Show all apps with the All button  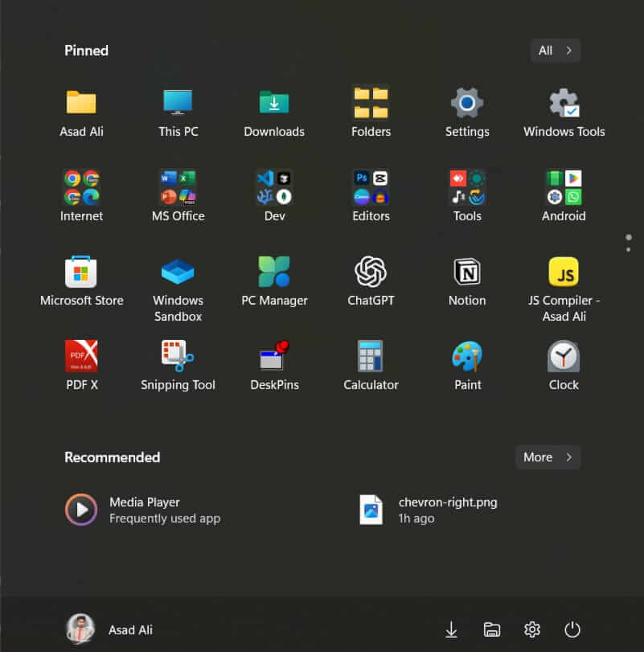(555, 51)
